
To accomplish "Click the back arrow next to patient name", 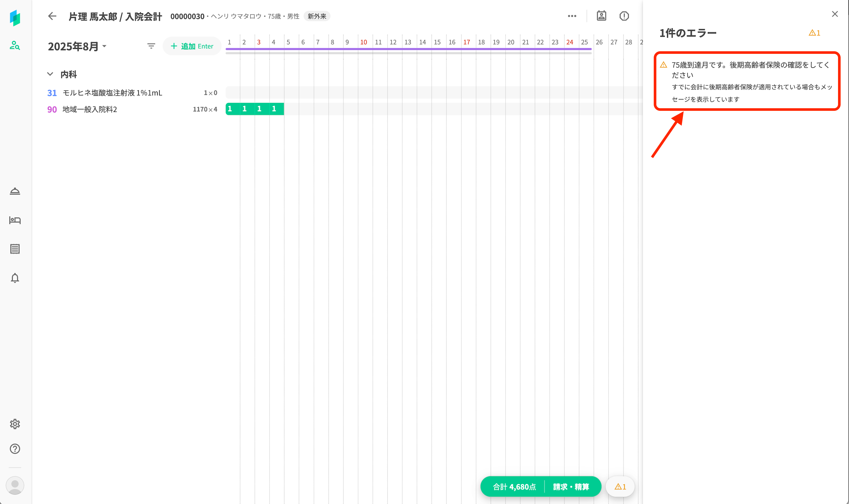I will click(52, 16).
